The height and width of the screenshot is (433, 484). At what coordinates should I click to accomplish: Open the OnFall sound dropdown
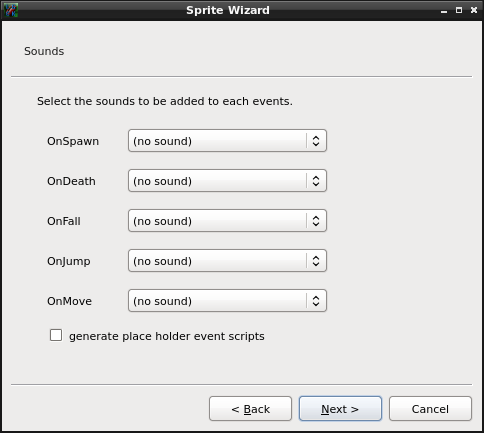tap(227, 221)
